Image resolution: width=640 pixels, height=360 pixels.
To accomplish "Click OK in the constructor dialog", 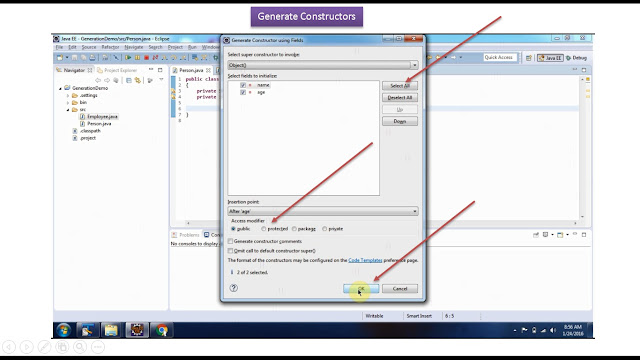I will point(361,289).
